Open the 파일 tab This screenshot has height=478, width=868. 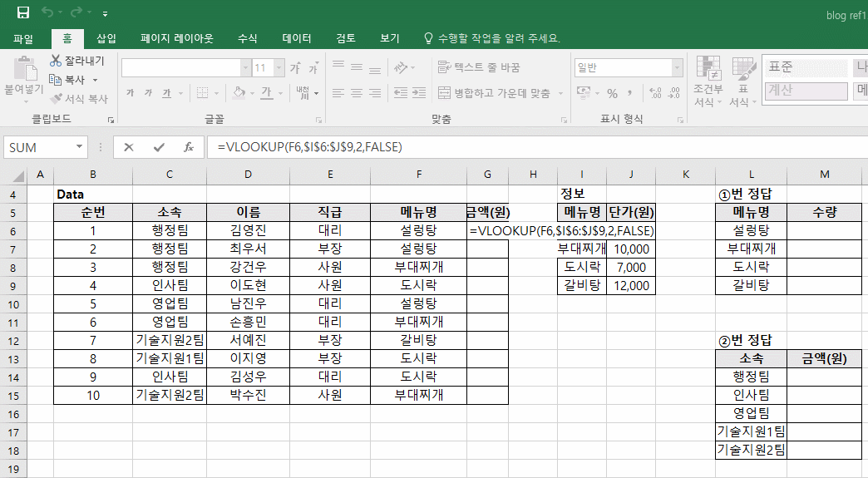(23, 38)
